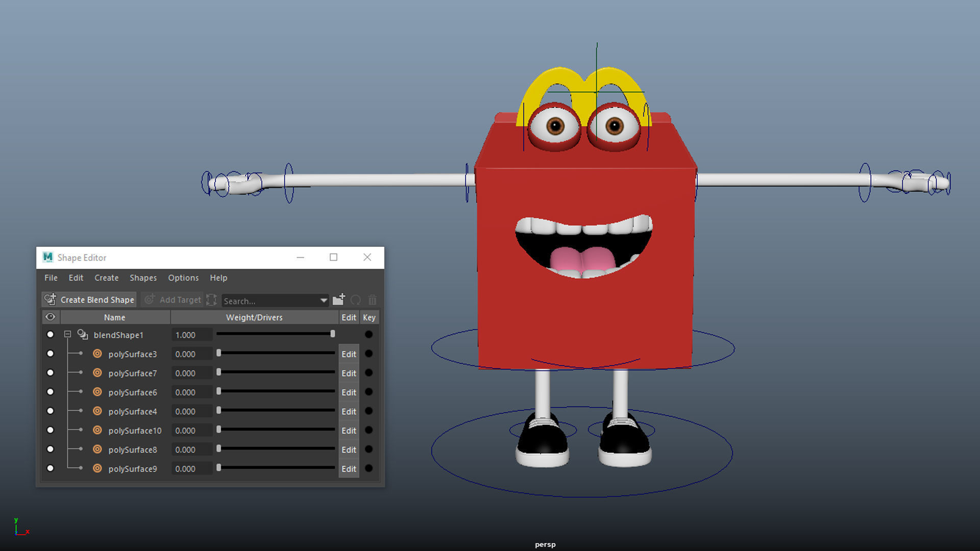Open the Edit menu in Shape Editor

[x=76, y=278]
